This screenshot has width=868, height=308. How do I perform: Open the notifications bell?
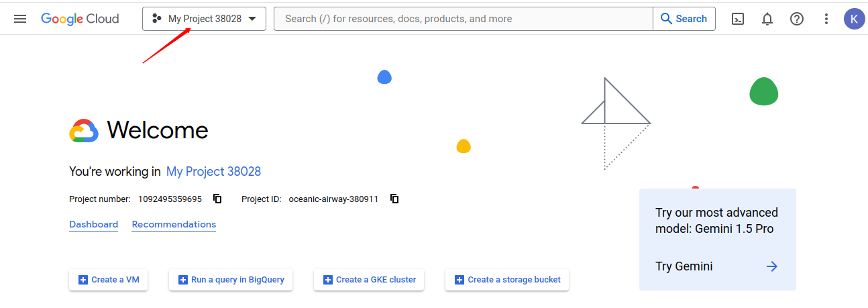tap(767, 19)
